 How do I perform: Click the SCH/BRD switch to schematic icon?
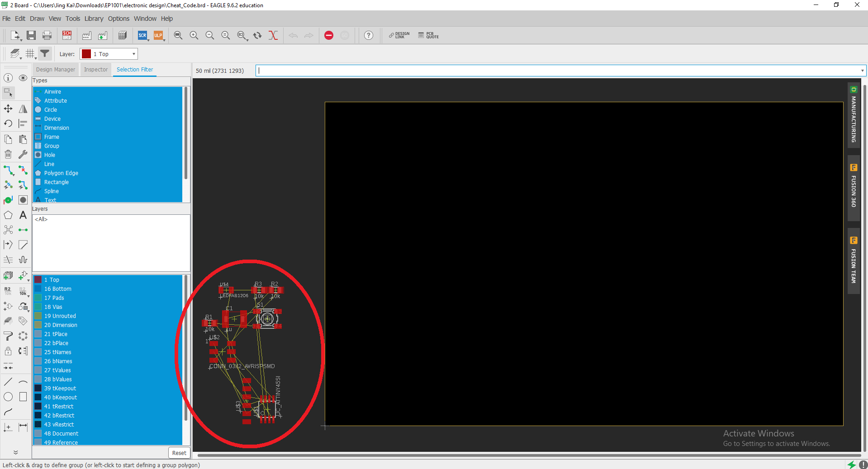(67, 35)
